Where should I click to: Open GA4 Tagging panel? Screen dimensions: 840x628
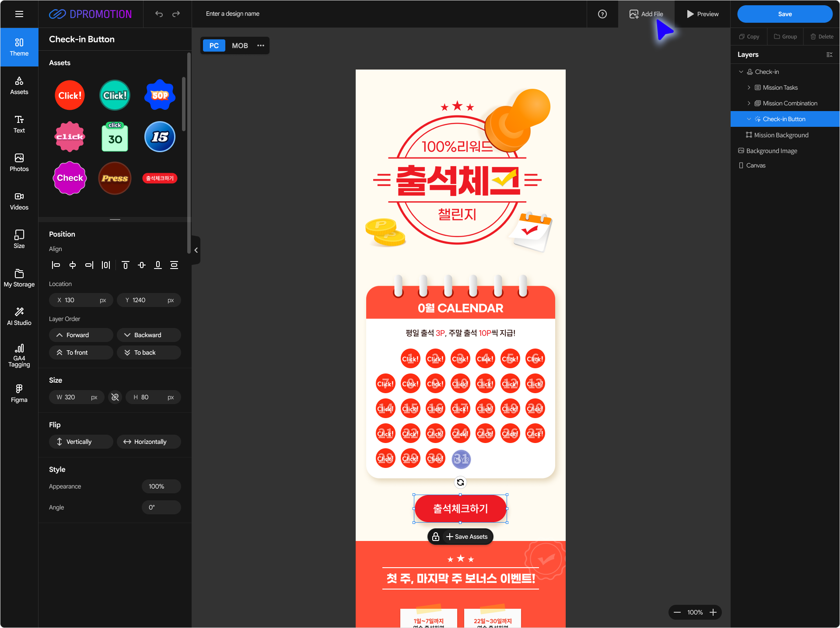pos(19,356)
